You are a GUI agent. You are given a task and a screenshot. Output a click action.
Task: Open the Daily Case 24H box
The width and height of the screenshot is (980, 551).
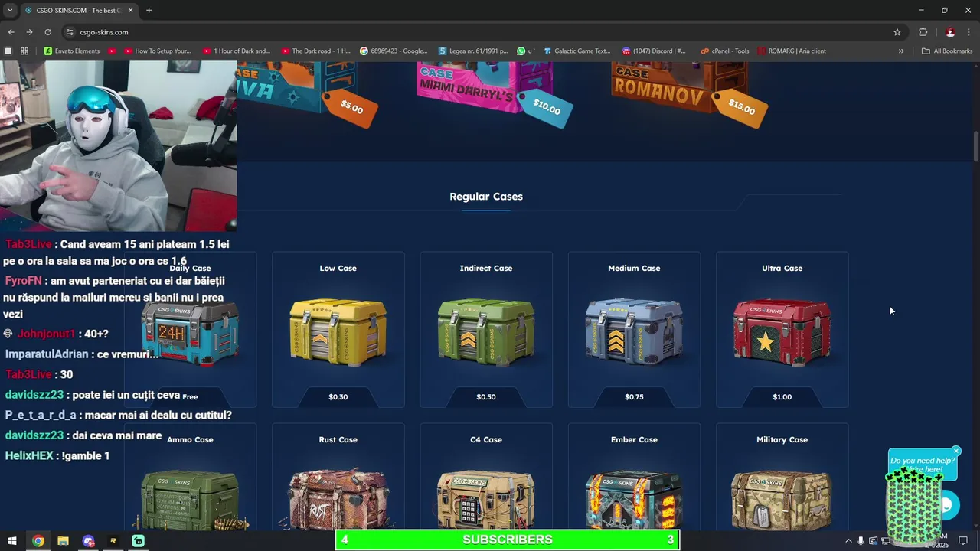click(190, 333)
